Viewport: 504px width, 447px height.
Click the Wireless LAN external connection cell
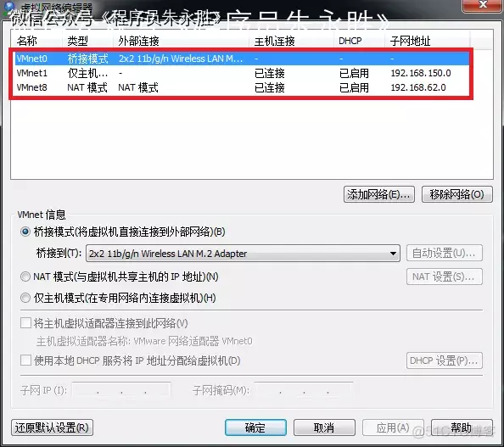[x=181, y=59]
